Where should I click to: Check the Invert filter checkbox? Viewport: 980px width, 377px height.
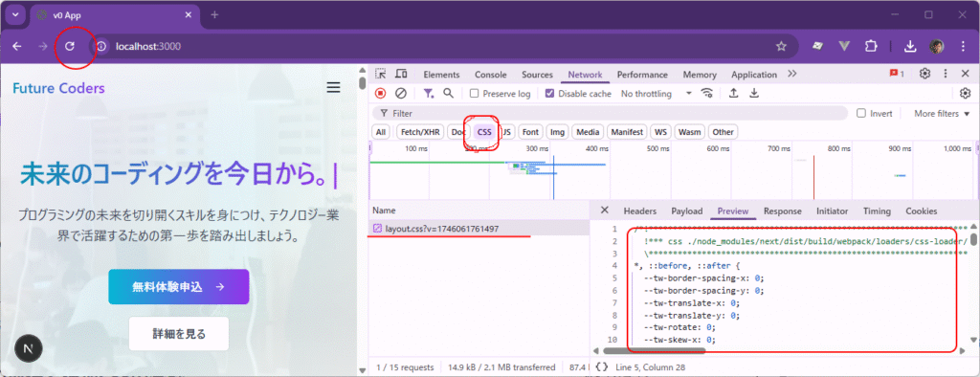(861, 113)
